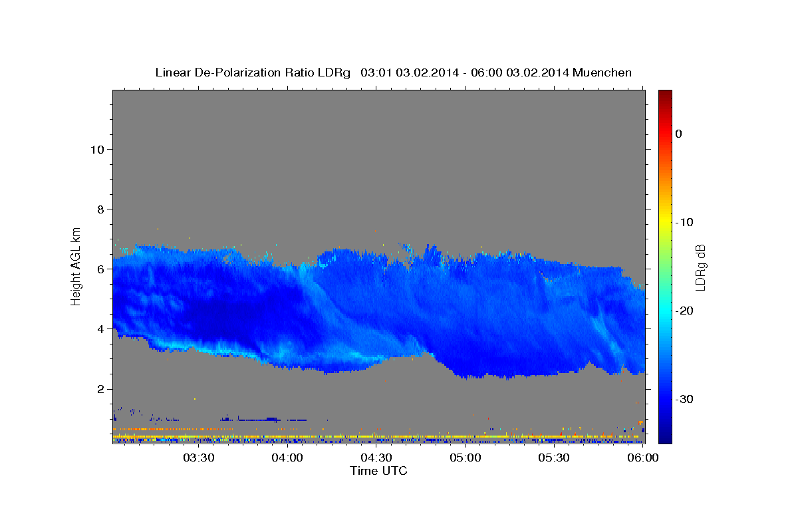Click the colorbar value 0

[x=679, y=134]
